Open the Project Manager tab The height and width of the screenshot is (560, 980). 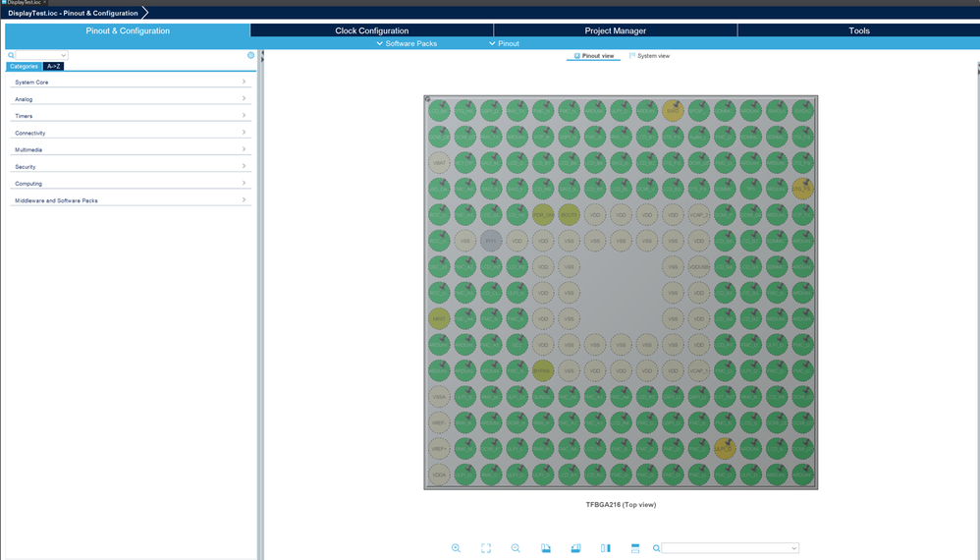pos(615,30)
